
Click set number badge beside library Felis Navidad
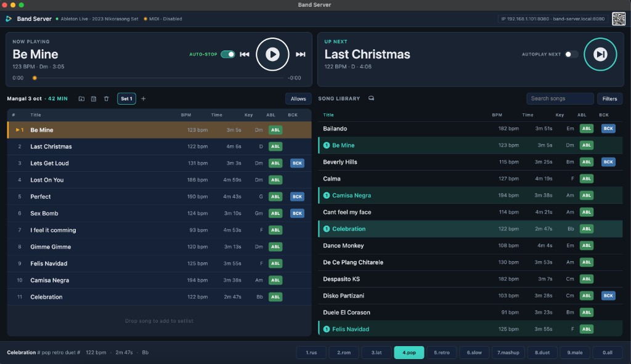point(327,329)
